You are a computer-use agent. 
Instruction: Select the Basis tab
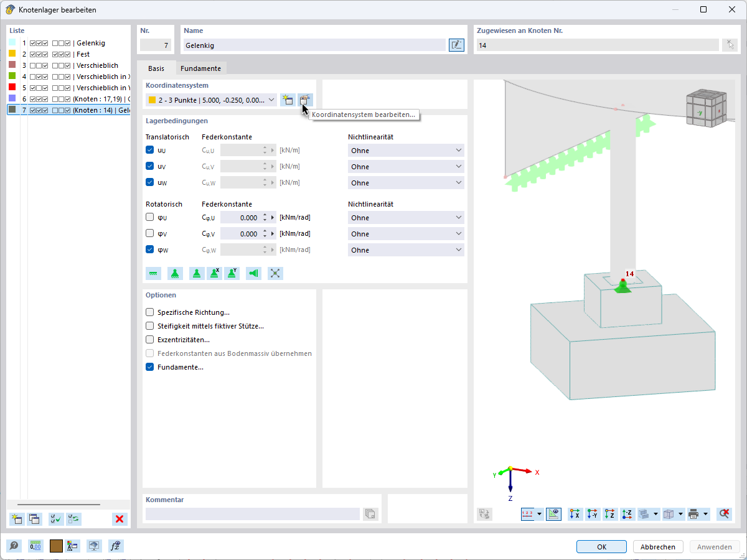coord(156,68)
